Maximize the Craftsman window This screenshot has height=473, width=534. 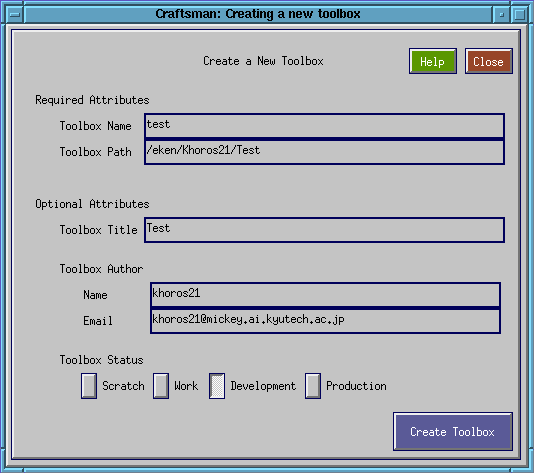coord(520,15)
